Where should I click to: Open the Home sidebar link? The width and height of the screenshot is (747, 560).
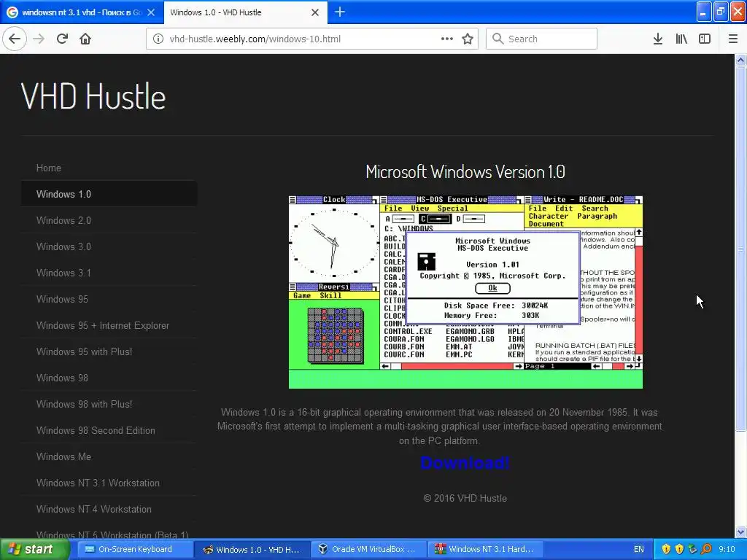pyautogui.click(x=49, y=168)
